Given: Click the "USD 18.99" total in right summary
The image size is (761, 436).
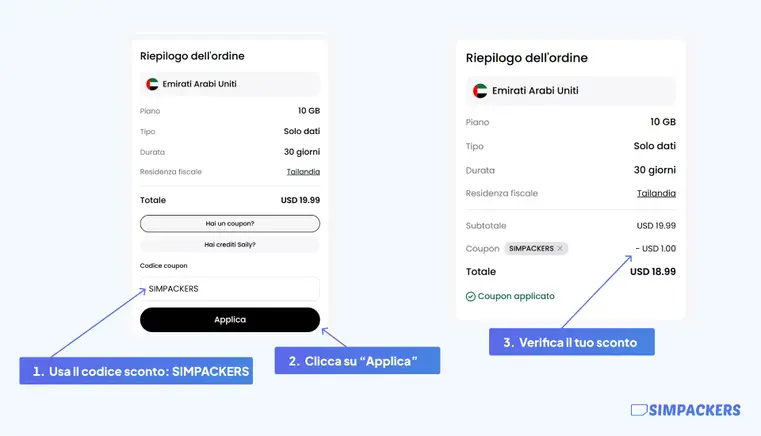Looking at the screenshot, I should tap(653, 271).
